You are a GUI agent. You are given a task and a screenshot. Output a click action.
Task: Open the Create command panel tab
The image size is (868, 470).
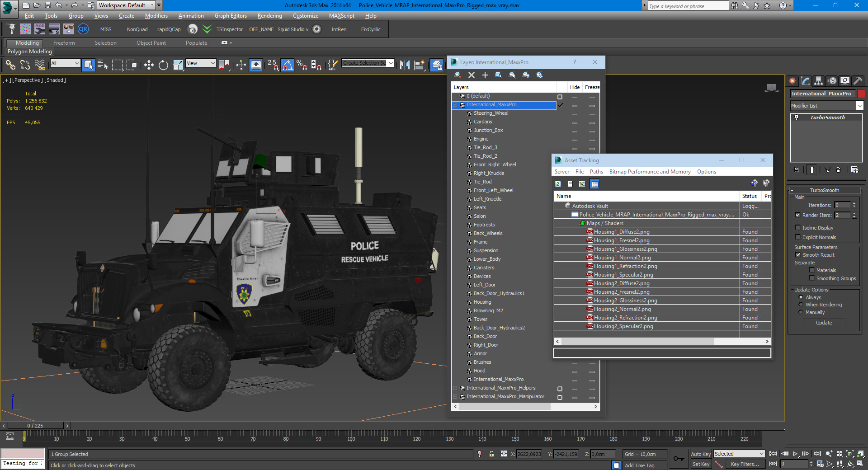(793, 81)
